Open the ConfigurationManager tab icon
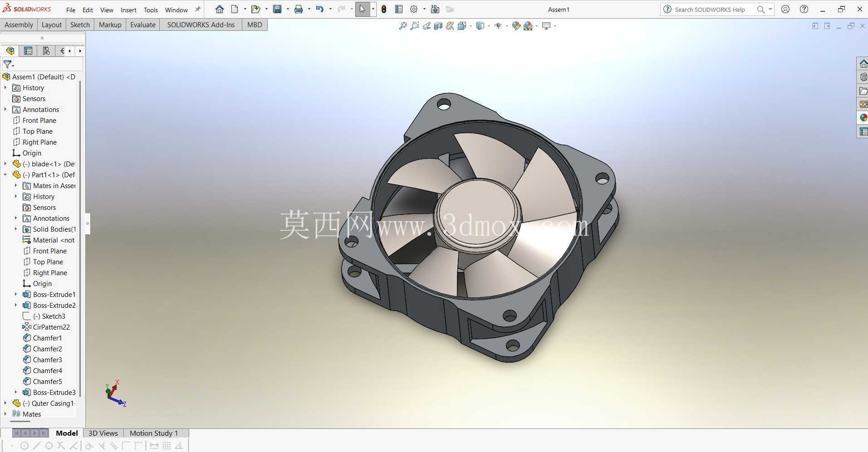868x452 pixels. tap(46, 51)
